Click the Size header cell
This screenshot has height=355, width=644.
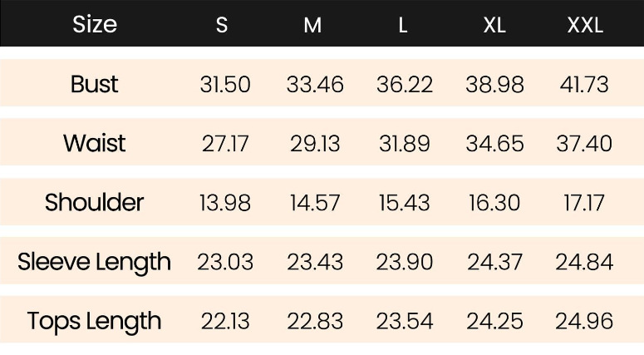pyautogui.click(x=95, y=25)
